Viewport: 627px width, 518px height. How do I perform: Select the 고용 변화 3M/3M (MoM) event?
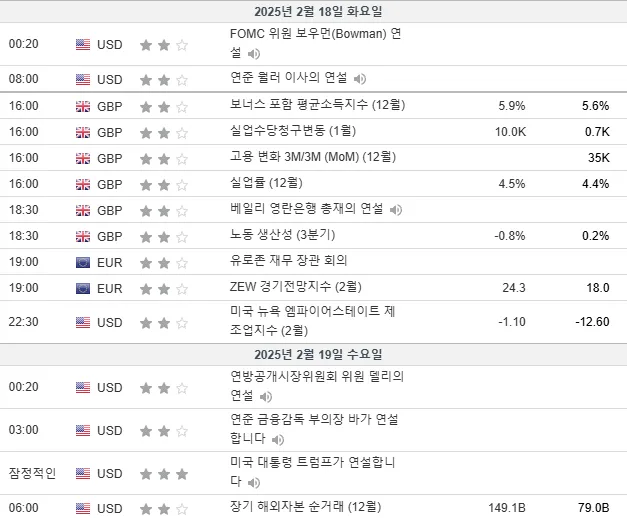[x=313, y=157]
